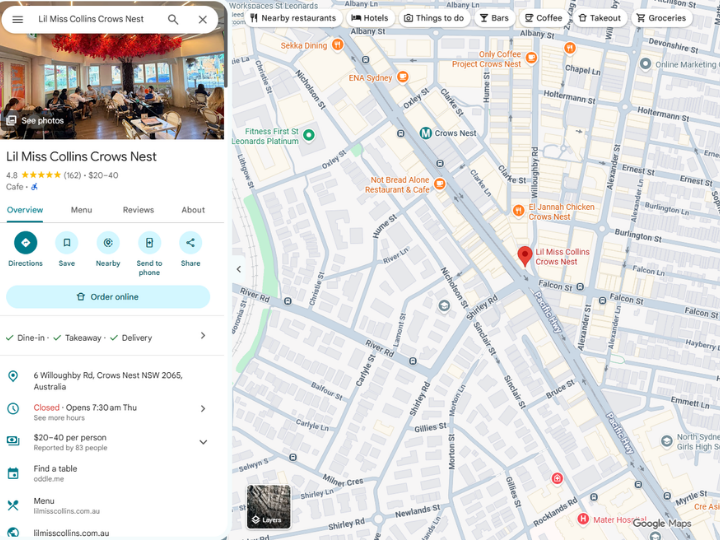Click Only Coffee Project Crows Nest marker

(x=531, y=57)
